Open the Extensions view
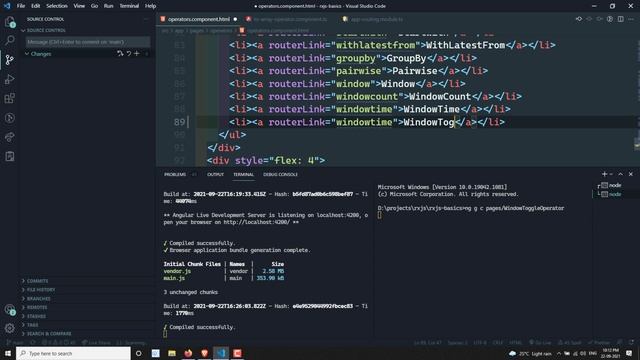The height and width of the screenshot is (360, 640). (x=9, y=98)
